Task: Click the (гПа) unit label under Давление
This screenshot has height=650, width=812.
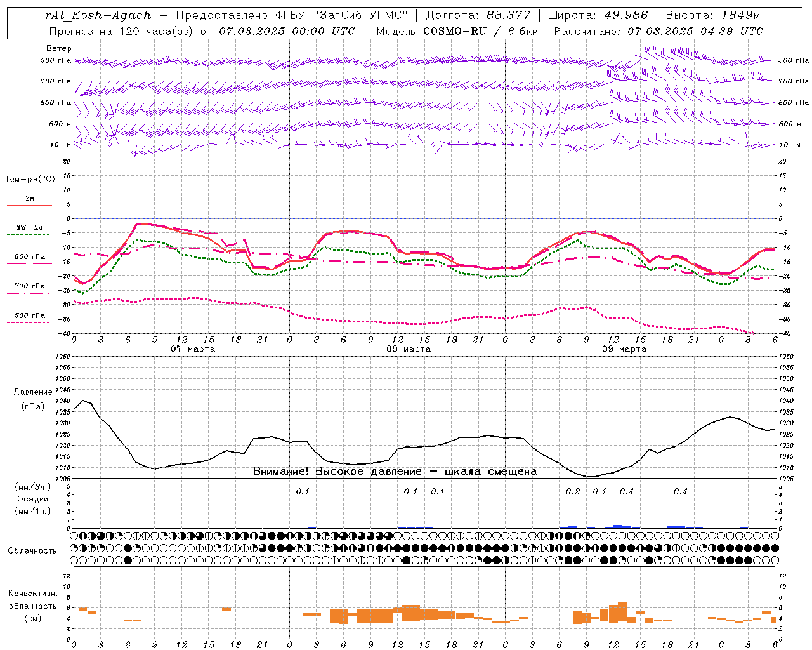Action: pyautogui.click(x=33, y=406)
